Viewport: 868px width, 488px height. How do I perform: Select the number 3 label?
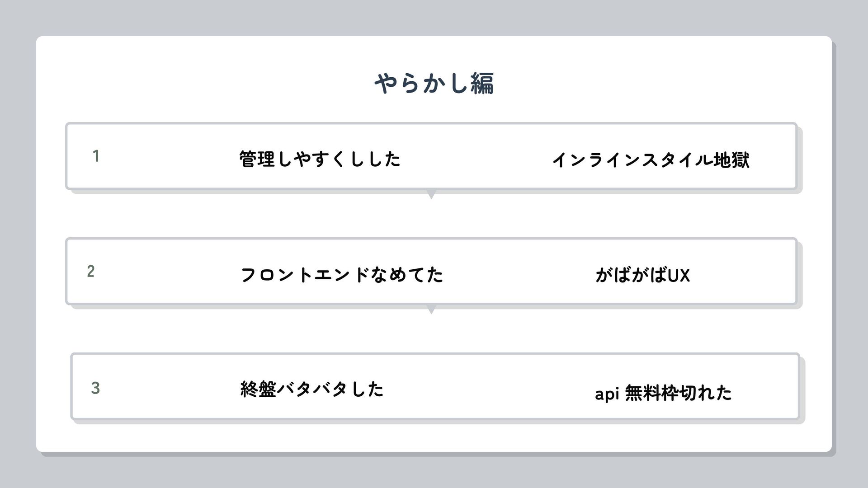[95, 388]
